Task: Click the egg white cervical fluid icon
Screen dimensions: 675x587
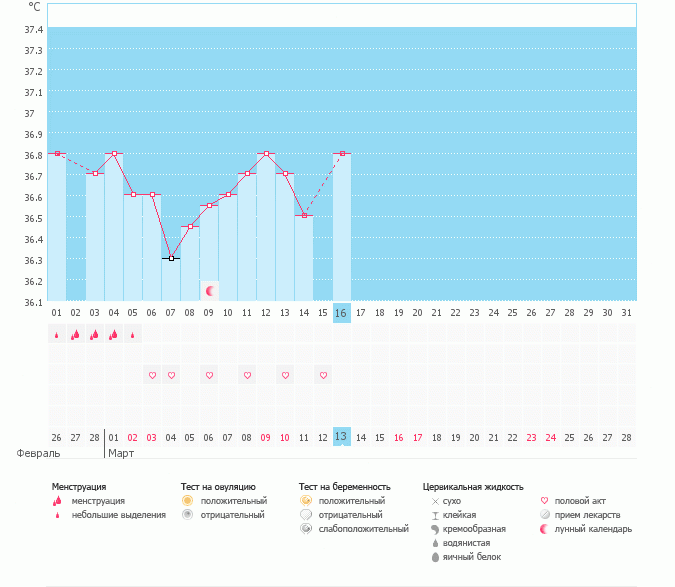Action: [x=435, y=557]
